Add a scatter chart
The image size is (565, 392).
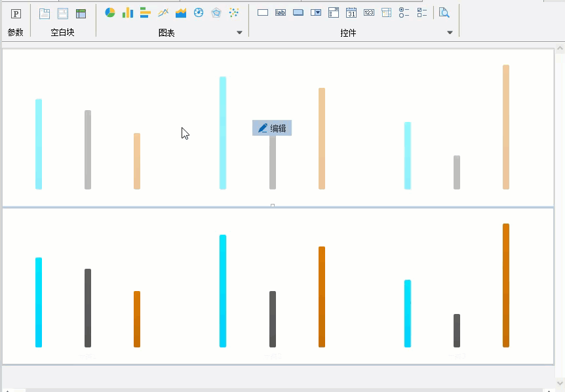point(234,12)
